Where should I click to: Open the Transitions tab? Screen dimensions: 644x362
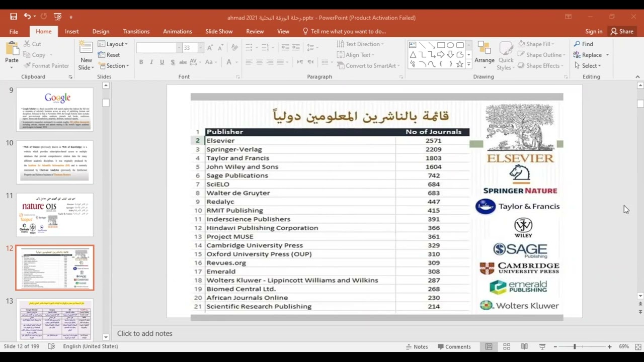136,31
